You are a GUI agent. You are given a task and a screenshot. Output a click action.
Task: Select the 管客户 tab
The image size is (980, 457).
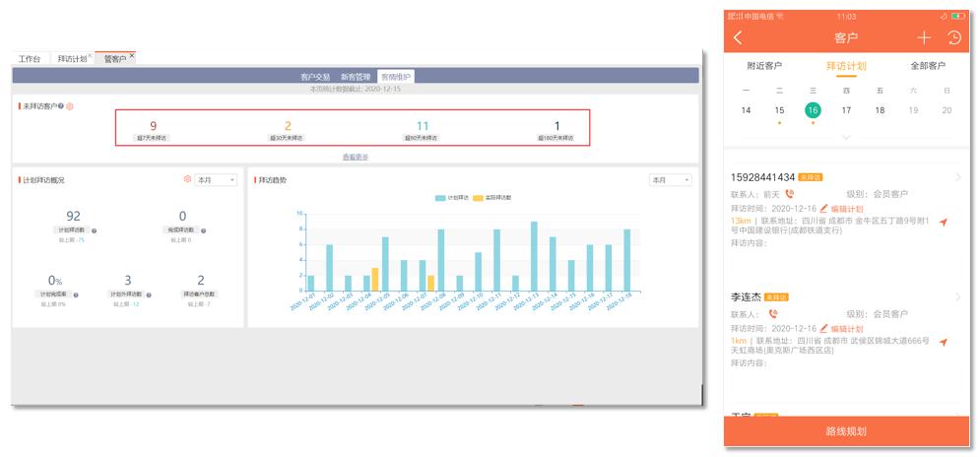115,59
